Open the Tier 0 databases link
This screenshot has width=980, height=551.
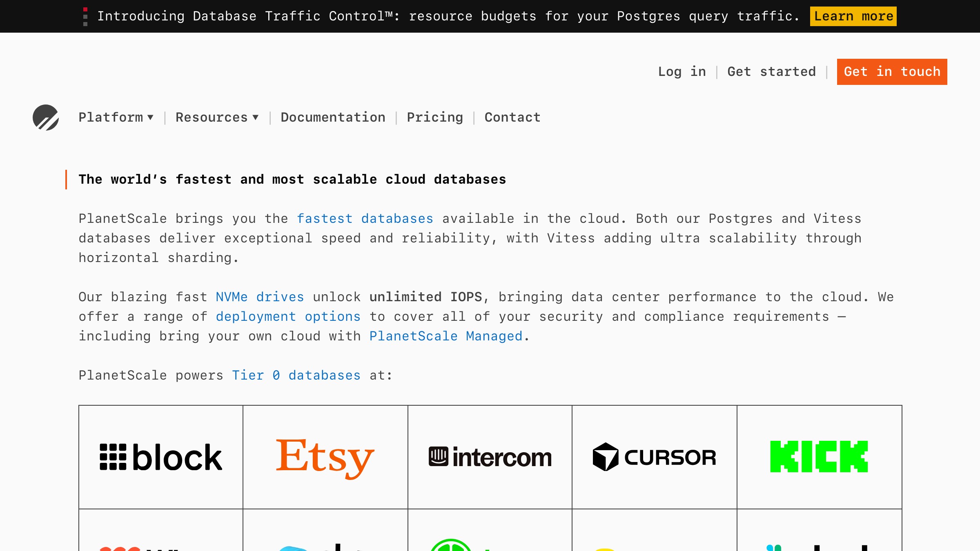296,375
